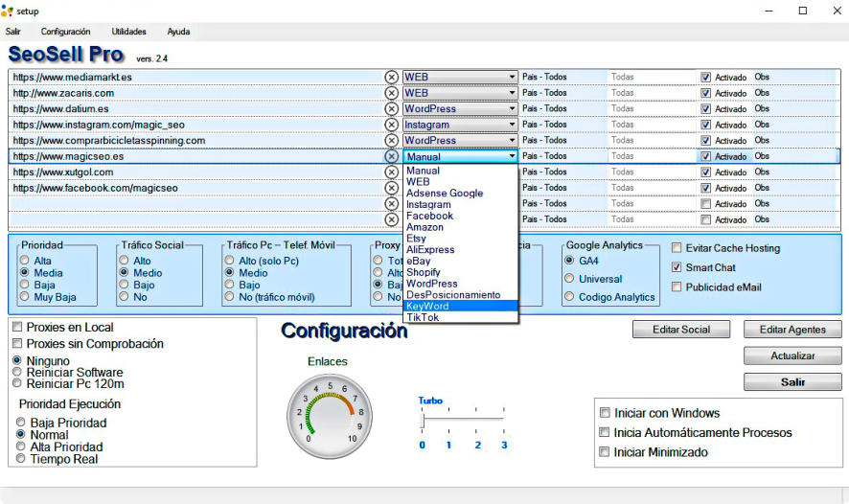Check Proxies en Local
849x504 pixels.
click(17, 327)
